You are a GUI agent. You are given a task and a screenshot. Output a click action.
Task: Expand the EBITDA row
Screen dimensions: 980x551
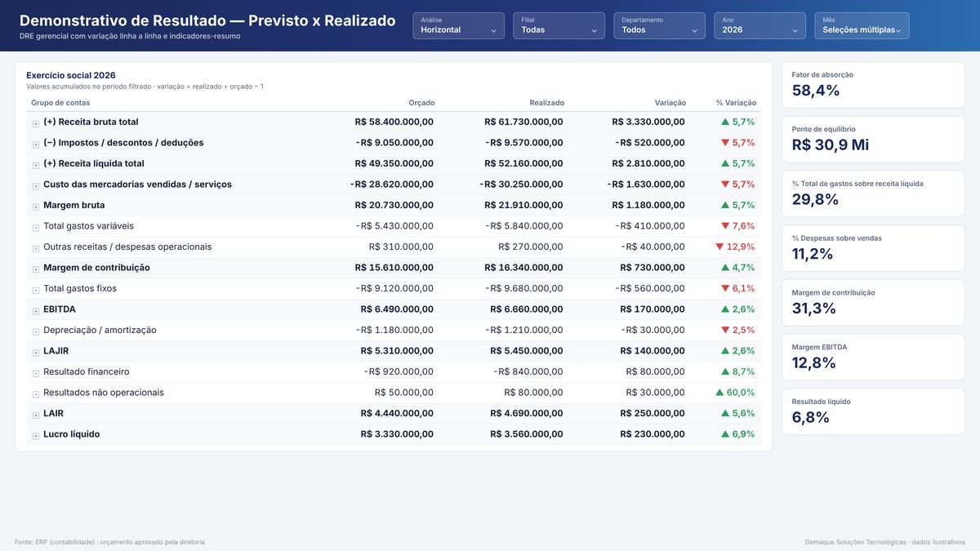click(36, 311)
